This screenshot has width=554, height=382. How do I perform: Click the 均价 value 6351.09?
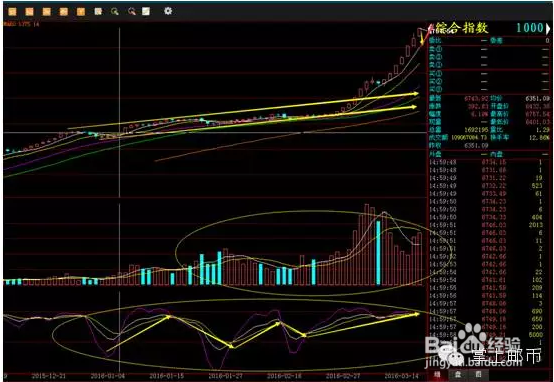click(537, 99)
